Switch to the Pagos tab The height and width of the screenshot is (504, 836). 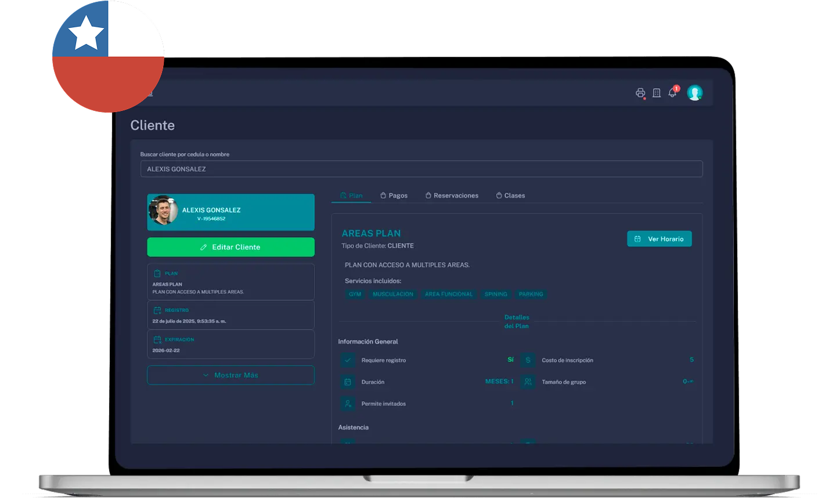click(x=394, y=195)
